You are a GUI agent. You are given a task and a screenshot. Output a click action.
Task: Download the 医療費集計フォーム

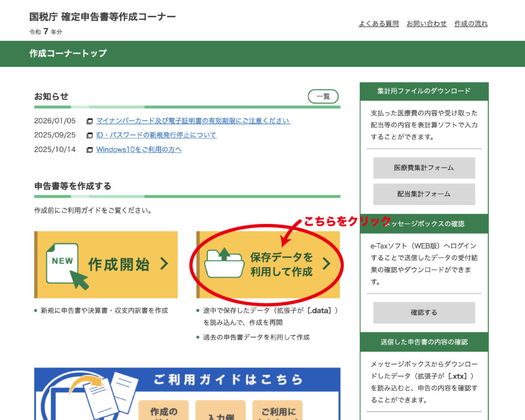[x=424, y=168]
